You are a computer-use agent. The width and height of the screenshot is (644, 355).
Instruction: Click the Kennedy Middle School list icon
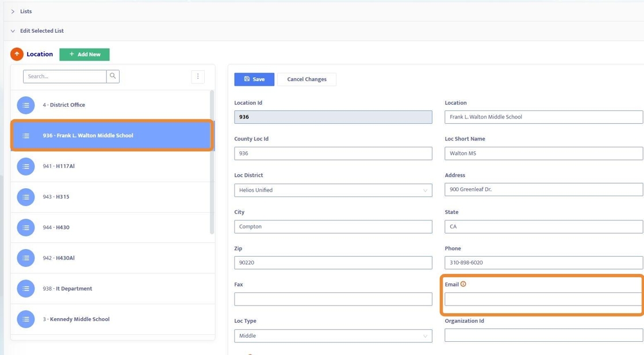[x=26, y=319]
